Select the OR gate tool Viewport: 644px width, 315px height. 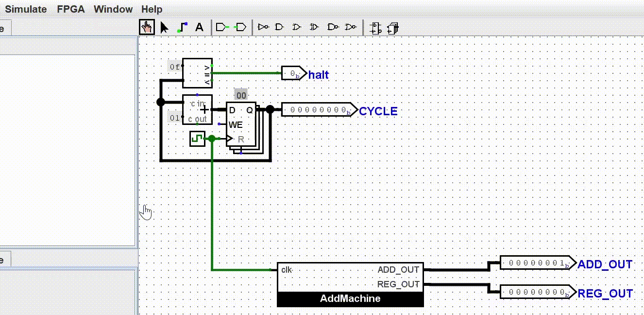pos(296,27)
